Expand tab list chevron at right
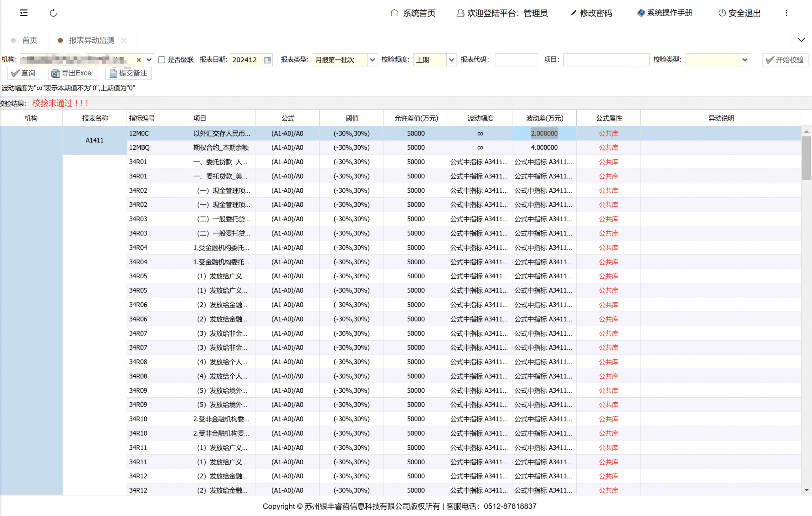 click(x=801, y=40)
